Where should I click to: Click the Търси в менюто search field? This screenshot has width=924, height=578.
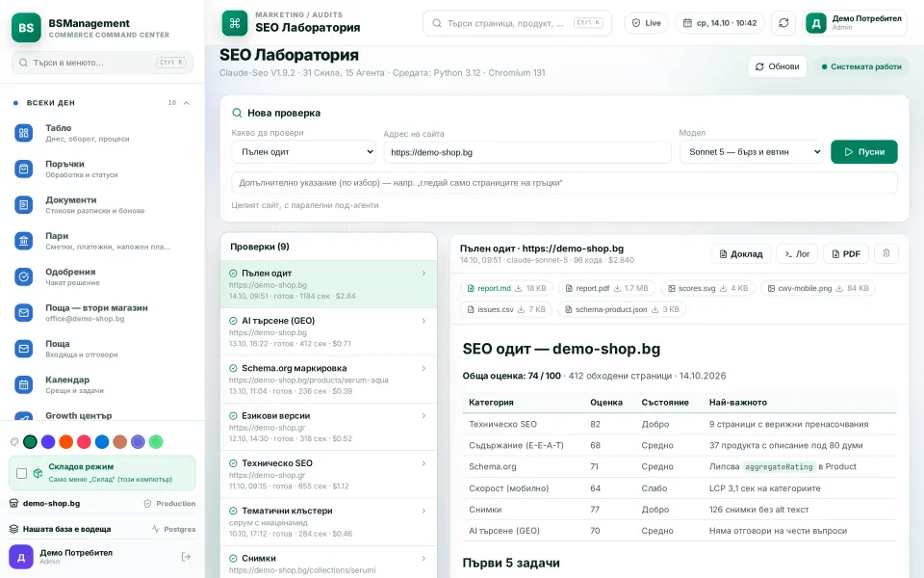point(103,63)
